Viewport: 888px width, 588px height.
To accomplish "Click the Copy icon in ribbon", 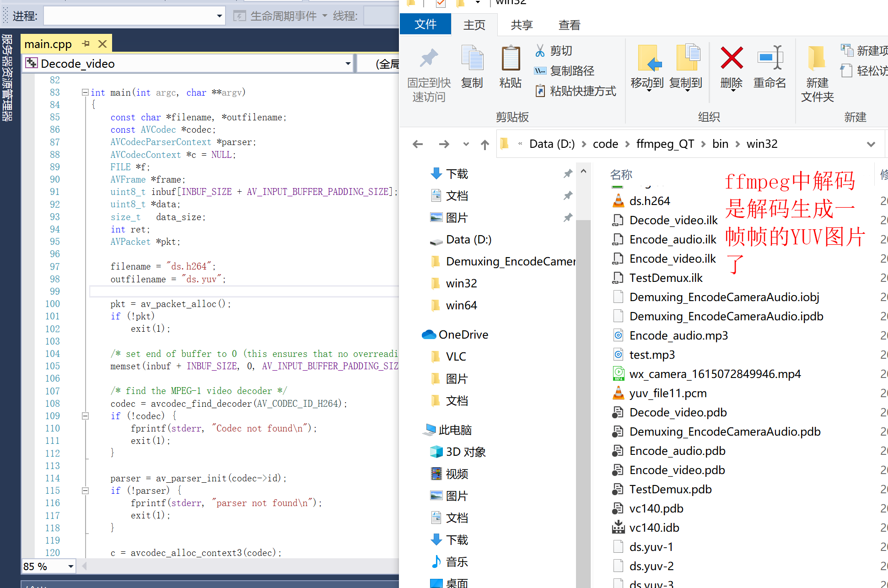I will (x=472, y=59).
